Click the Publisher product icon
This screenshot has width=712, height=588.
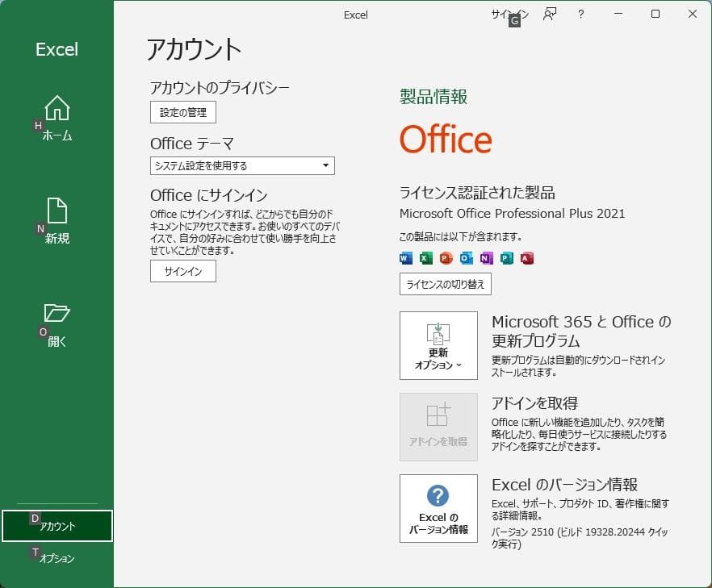(507, 258)
